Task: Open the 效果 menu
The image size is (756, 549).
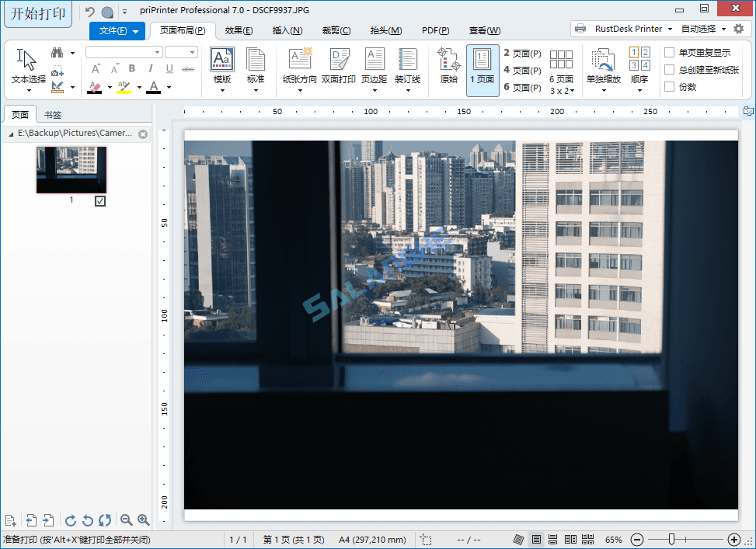Action: tap(239, 30)
